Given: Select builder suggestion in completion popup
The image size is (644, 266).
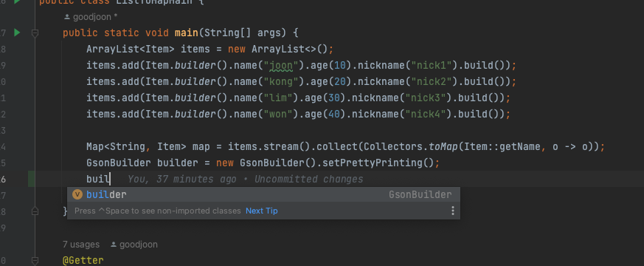Looking at the screenshot, I should (263, 195).
